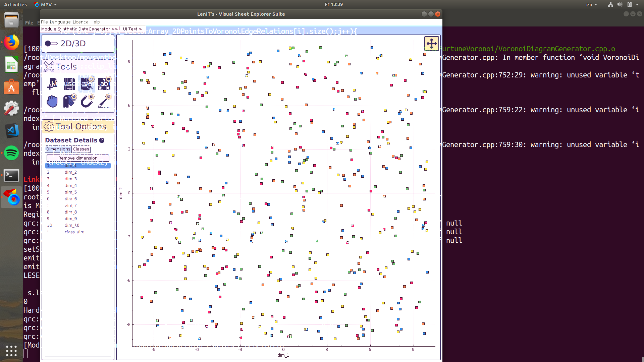The image size is (644, 362).
Task: Switch to the Dimensions tab
Action: tap(58, 149)
